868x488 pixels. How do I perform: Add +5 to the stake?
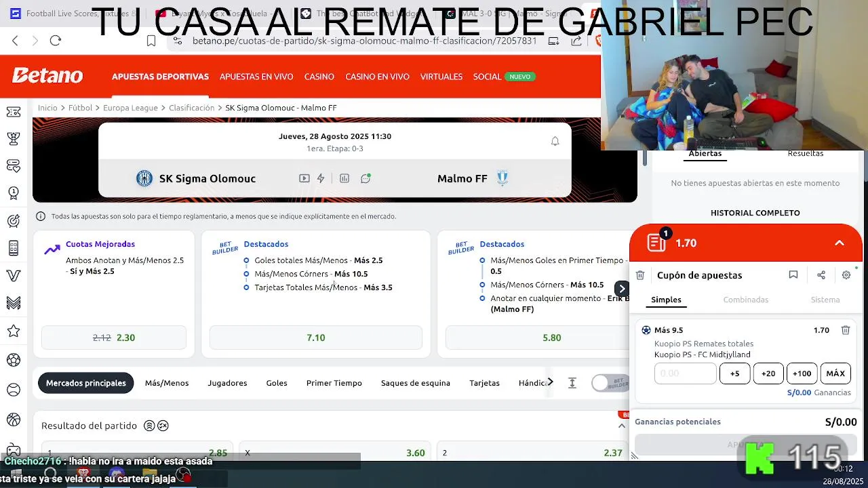(x=734, y=373)
